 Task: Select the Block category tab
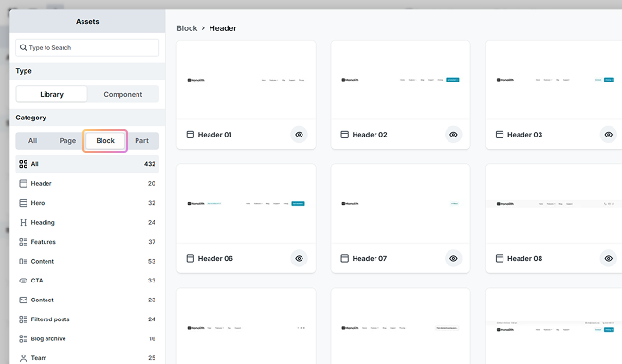[105, 140]
